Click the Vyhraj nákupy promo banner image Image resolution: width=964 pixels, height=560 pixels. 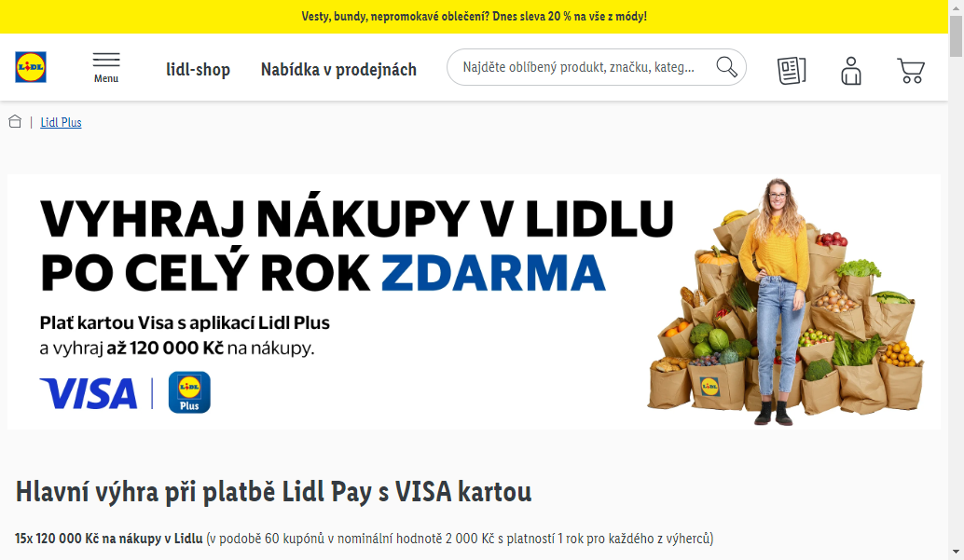click(x=474, y=302)
